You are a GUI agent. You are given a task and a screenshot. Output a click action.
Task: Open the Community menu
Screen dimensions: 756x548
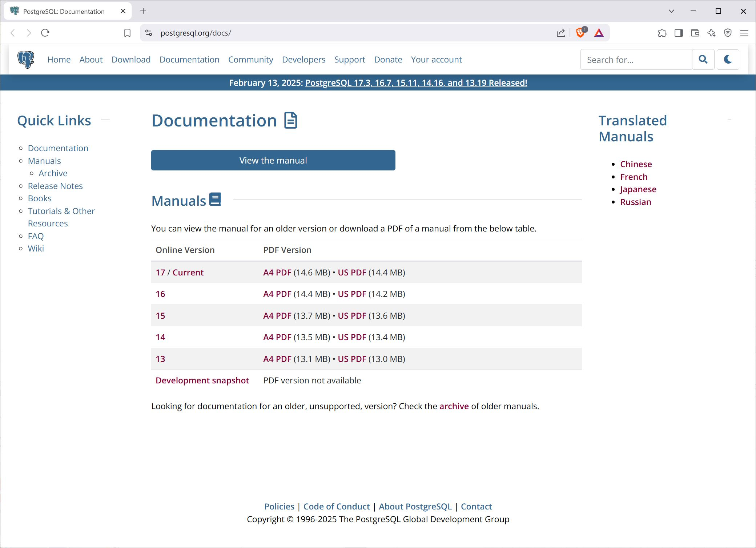click(251, 59)
